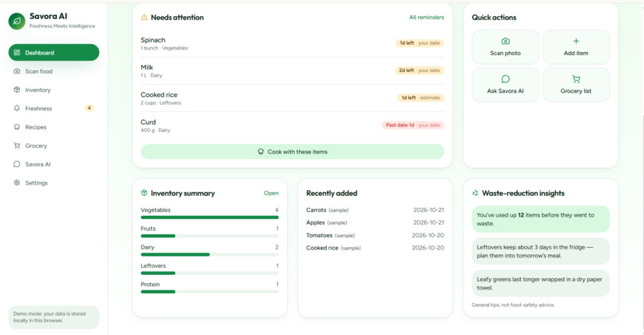Open the All reminders link
The image size is (644, 335).
coord(427,18)
